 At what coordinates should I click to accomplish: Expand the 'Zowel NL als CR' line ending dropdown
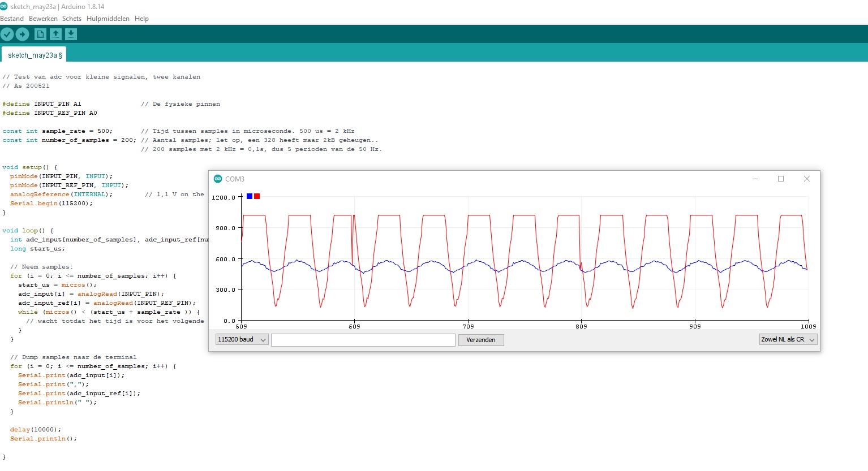(788, 339)
